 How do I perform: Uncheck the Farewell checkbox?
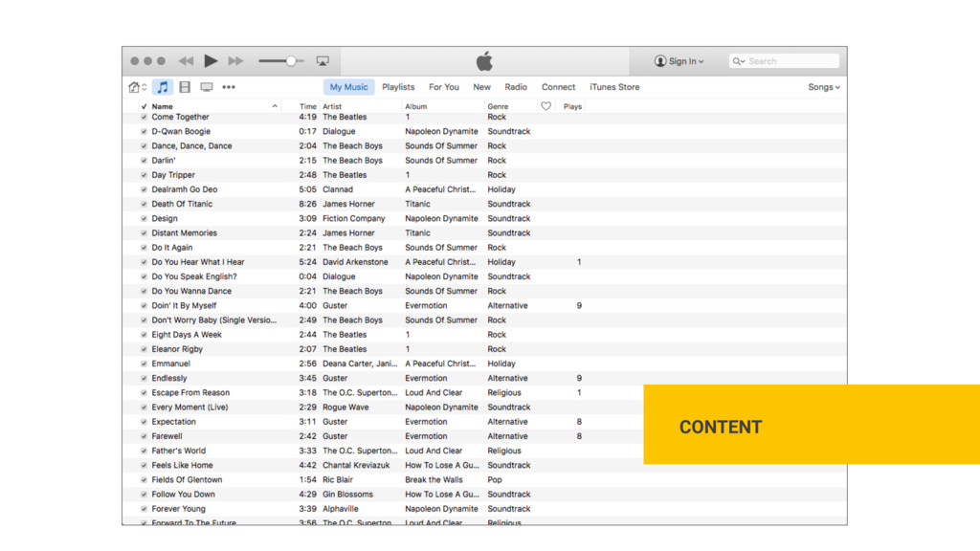point(144,436)
